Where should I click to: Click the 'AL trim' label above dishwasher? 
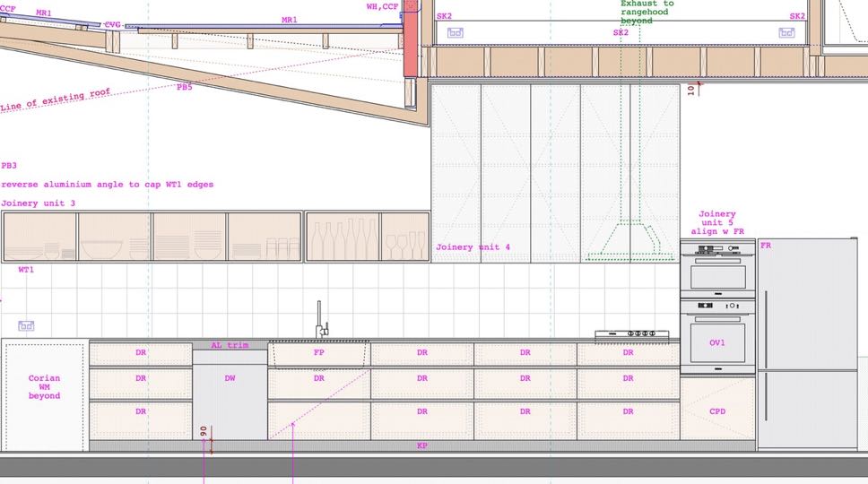(230, 345)
